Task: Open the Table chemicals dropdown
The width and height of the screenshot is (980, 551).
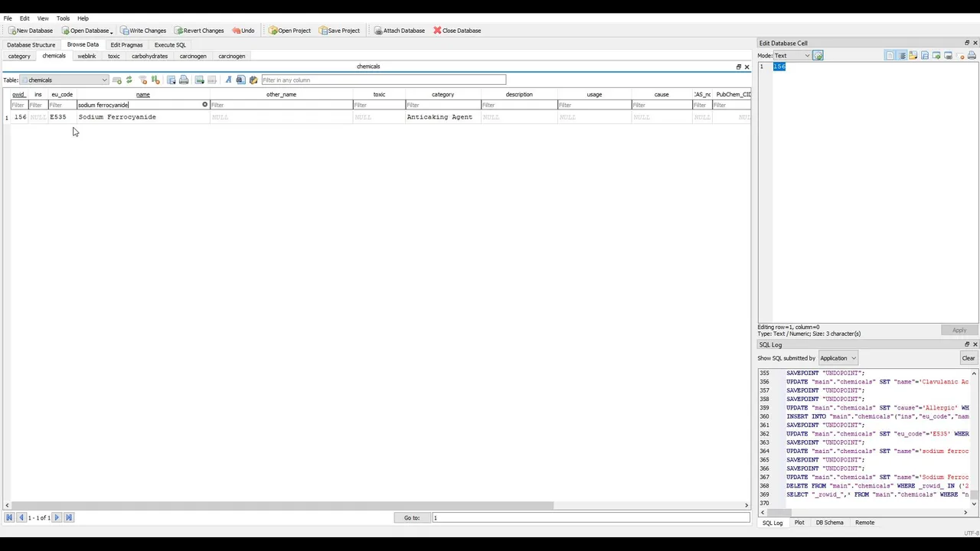Action: click(64, 80)
